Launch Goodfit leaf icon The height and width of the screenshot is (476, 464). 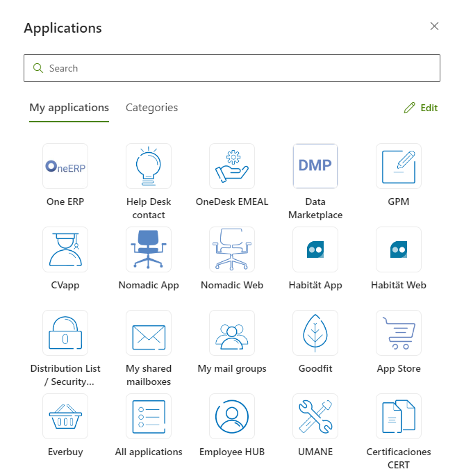click(315, 333)
